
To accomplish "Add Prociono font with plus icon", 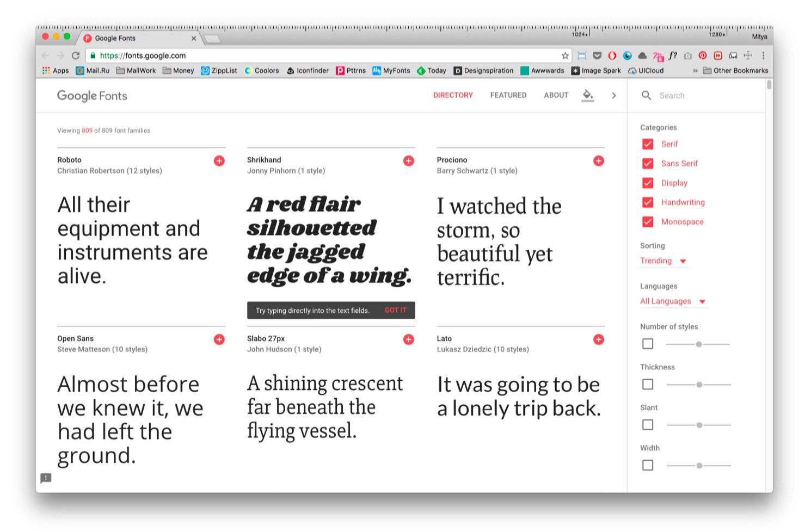I will [x=599, y=161].
